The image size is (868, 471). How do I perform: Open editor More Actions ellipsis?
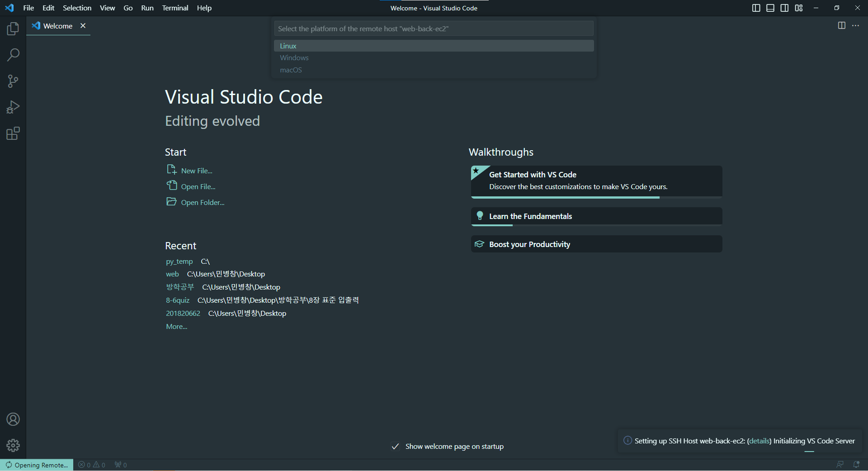click(856, 25)
